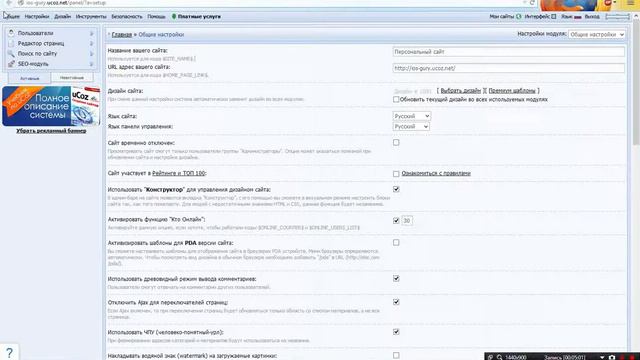
Task: Open recording bar dropdown arrow
Action: click(602, 357)
